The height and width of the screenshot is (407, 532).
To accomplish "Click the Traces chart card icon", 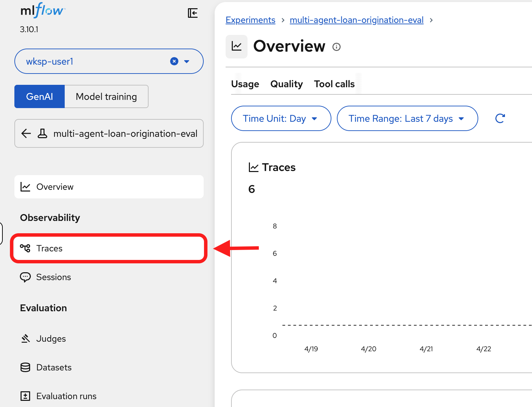I will pos(254,167).
